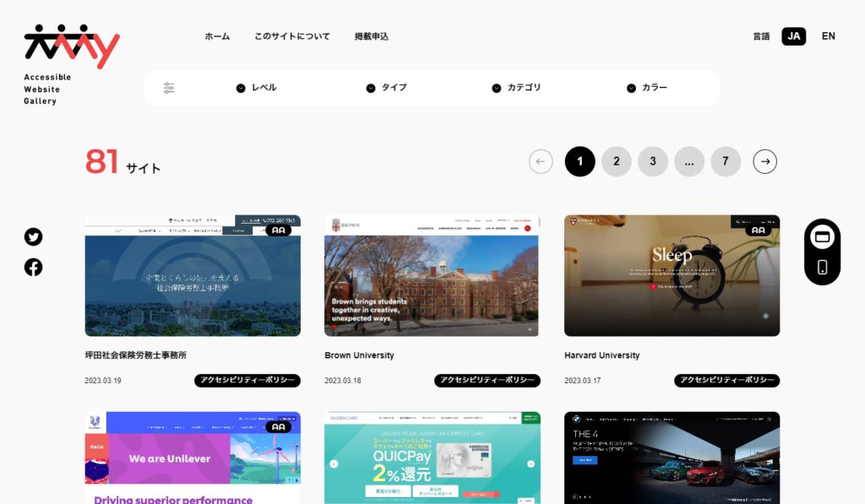The height and width of the screenshot is (504, 865).
Task: Open the カラー color filter
Action: pos(647,88)
